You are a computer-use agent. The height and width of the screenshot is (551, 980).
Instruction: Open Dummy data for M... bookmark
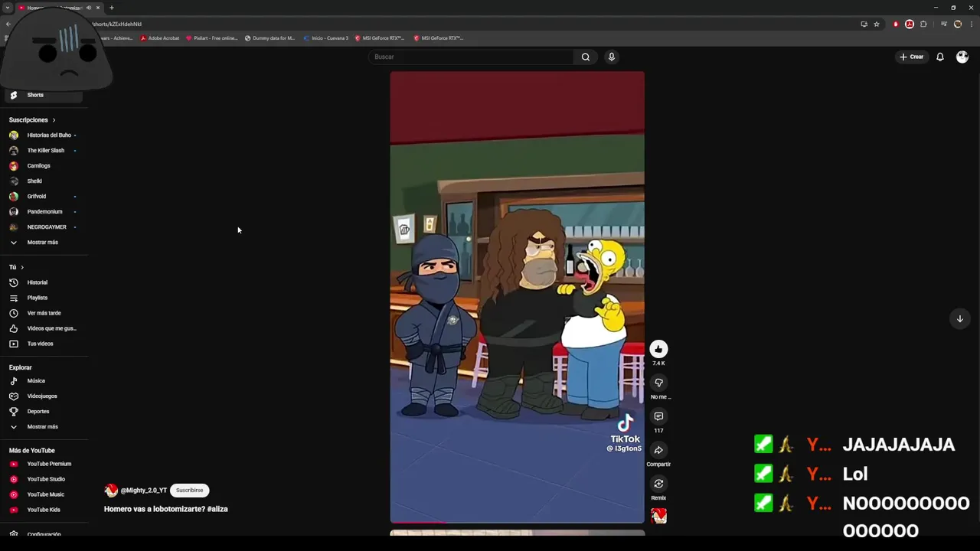coord(269,37)
